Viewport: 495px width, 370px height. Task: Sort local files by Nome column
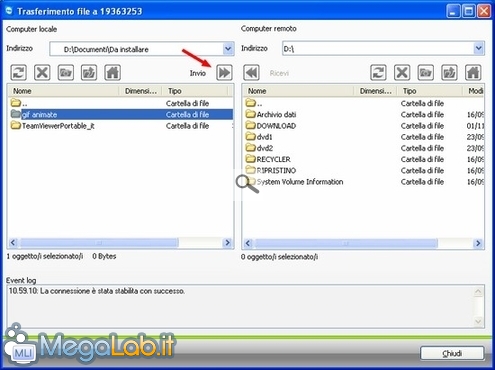[63, 91]
